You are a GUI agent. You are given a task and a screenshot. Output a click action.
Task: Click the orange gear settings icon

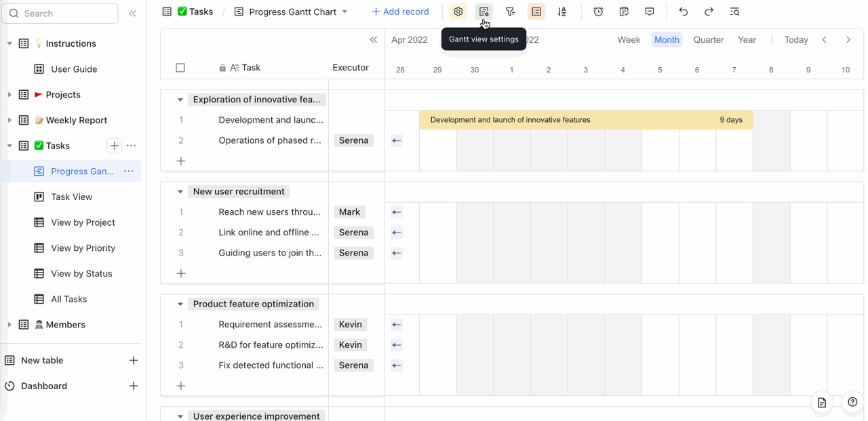tap(458, 12)
